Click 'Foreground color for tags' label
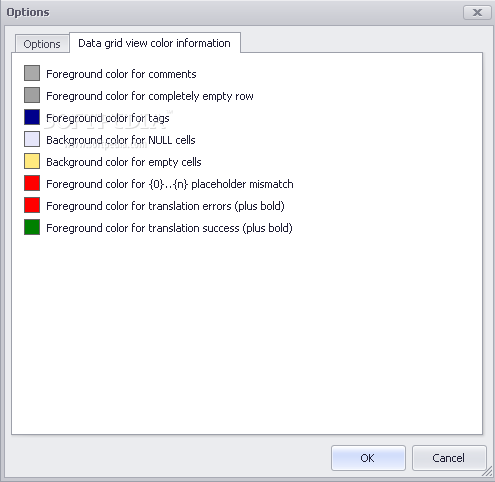Screen dimensions: 495x482 tap(108, 118)
